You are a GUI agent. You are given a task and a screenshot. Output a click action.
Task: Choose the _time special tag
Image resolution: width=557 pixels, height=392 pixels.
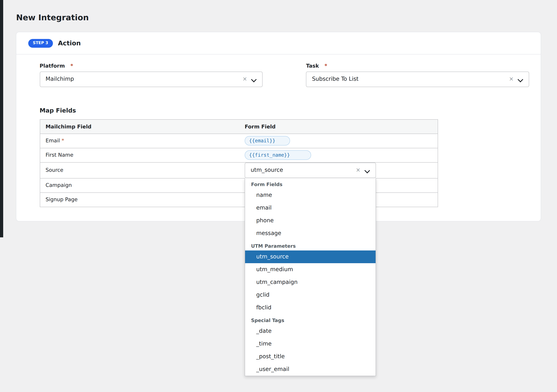pos(310,344)
